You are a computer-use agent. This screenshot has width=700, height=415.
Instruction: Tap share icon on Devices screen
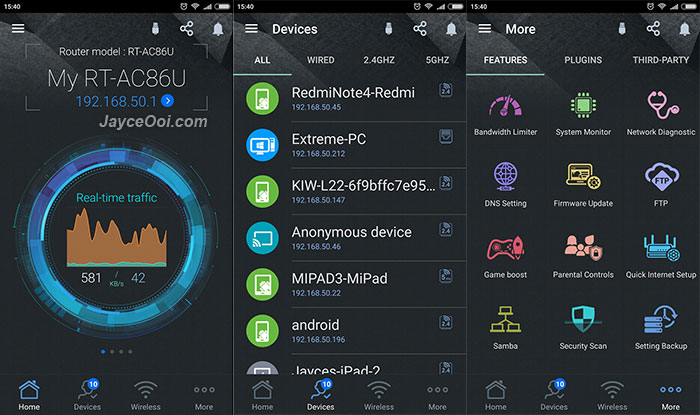click(x=420, y=29)
